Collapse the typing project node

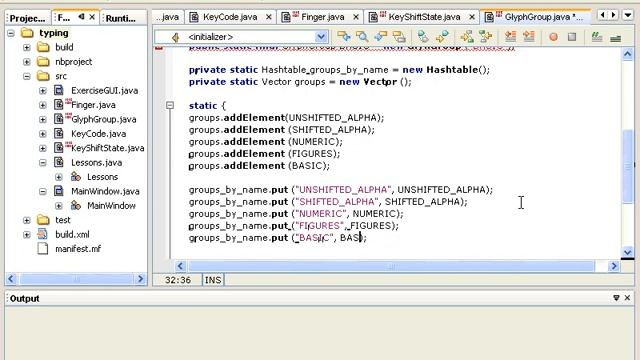point(11,33)
